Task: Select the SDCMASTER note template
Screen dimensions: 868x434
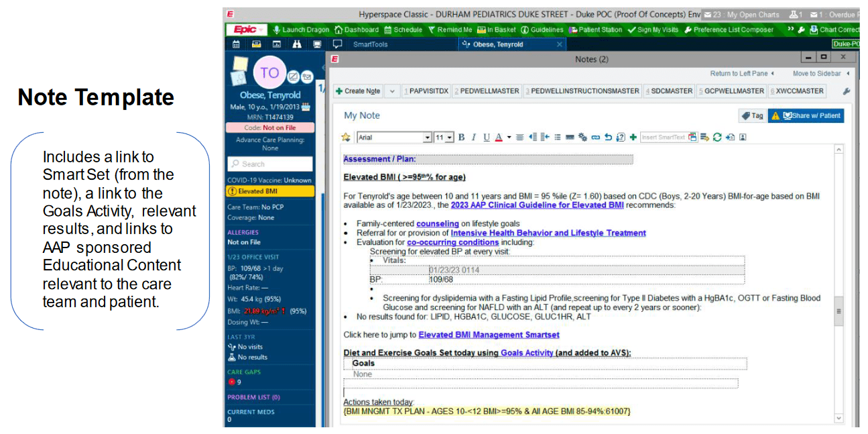Action: pyautogui.click(x=669, y=91)
